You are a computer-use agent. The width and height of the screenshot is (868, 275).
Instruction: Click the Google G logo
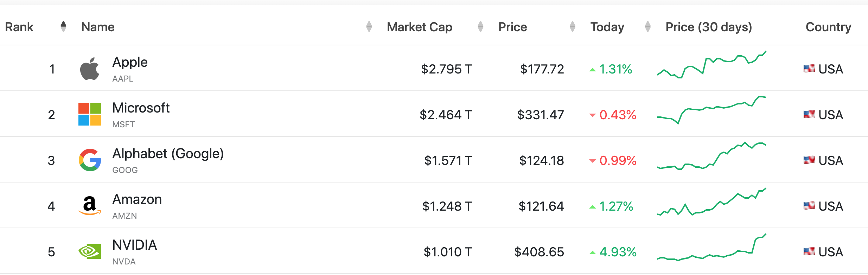90,160
